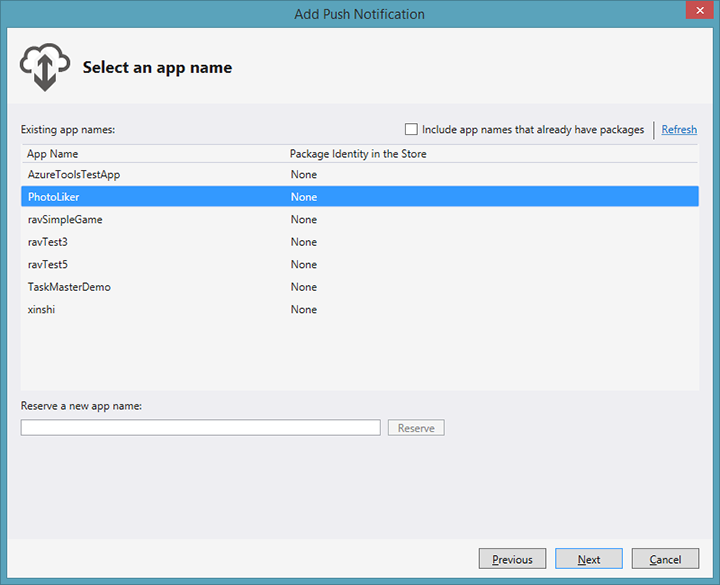Click the Refresh link

[x=679, y=130]
